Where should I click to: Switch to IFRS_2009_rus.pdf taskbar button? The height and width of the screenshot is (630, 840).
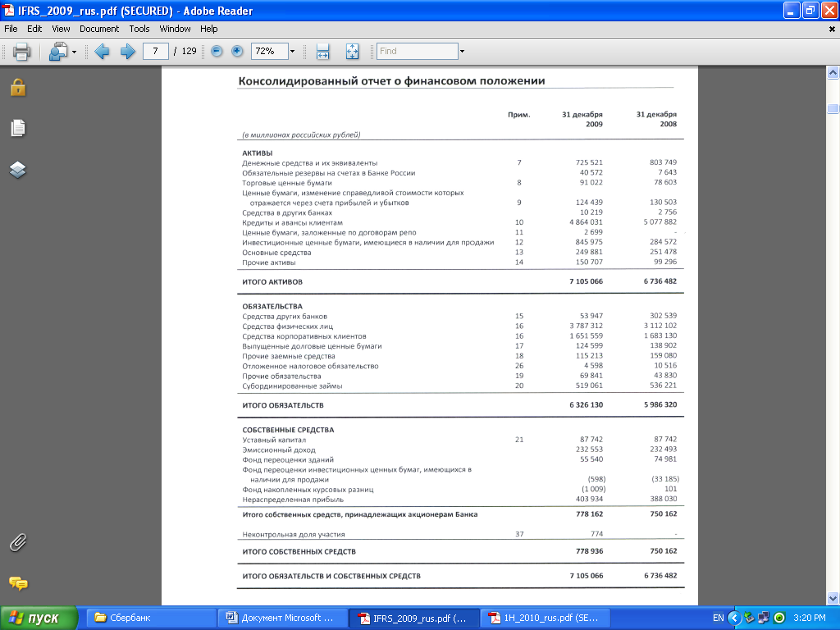coord(414,619)
